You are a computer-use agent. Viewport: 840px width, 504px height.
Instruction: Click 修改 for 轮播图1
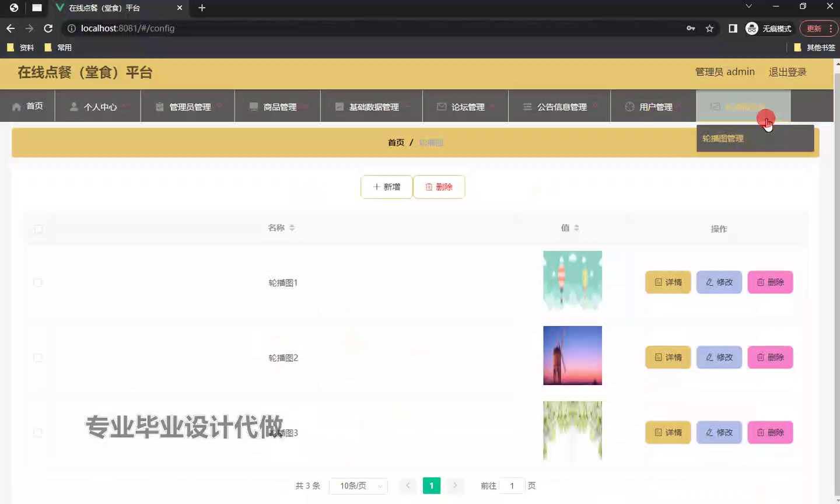(719, 282)
